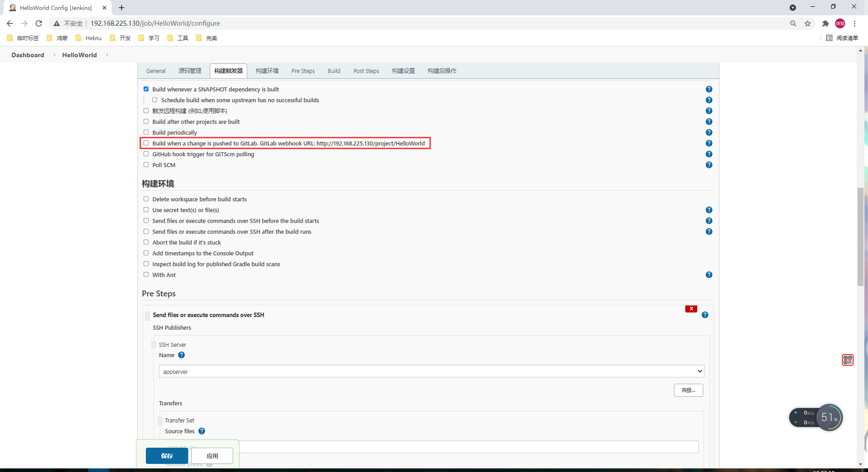The width and height of the screenshot is (868, 472).
Task: Check Schedule build when upstream has no successful builds
Action: point(155,100)
